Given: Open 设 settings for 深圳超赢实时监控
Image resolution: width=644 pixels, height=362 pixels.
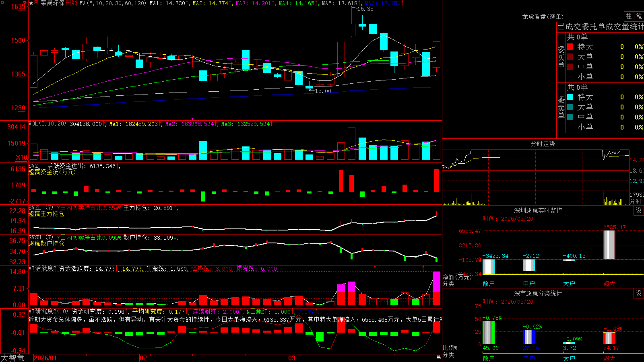Looking at the screenshot, I should point(639,210).
